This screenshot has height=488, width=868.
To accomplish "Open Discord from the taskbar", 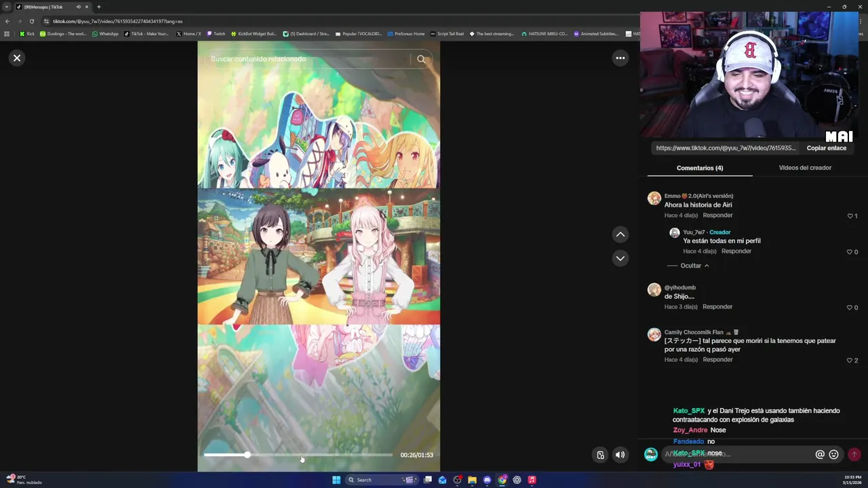I will pos(487,480).
